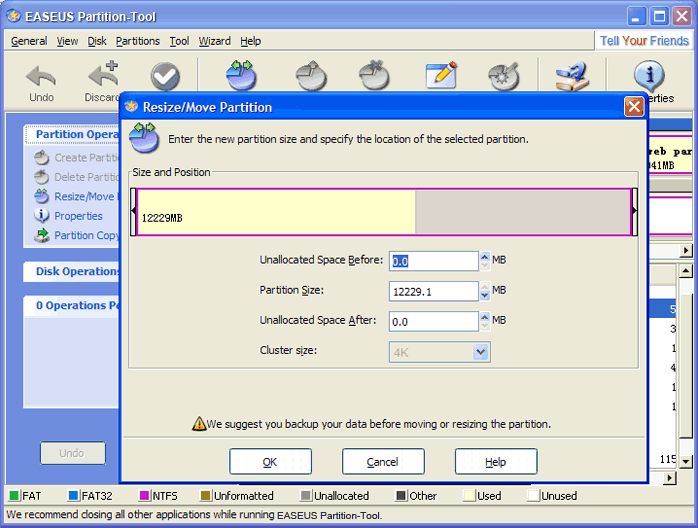Click the notepad and pencil toolbar icon

[x=440, y=76]
